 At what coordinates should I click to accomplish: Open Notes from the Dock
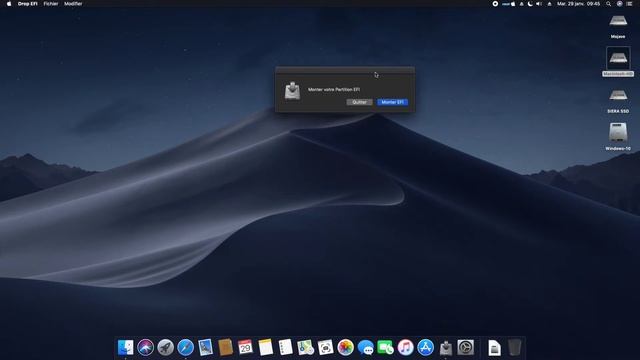point(265,347)
